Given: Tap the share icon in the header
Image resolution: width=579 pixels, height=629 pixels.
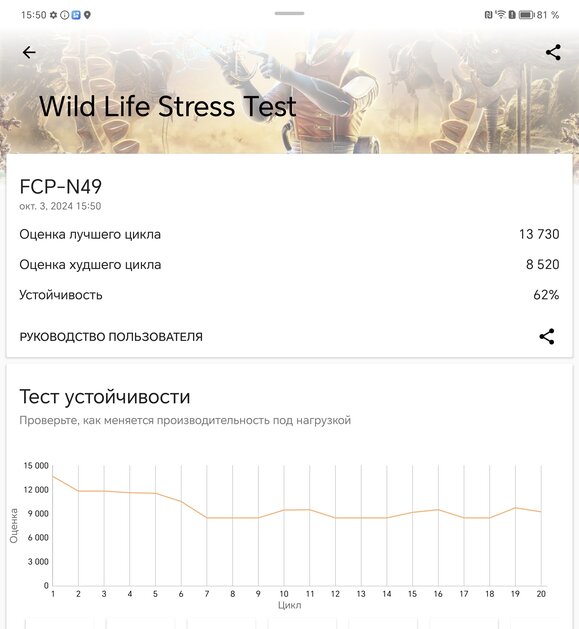Looking at the screenshot, I should (x=553, y=52).
